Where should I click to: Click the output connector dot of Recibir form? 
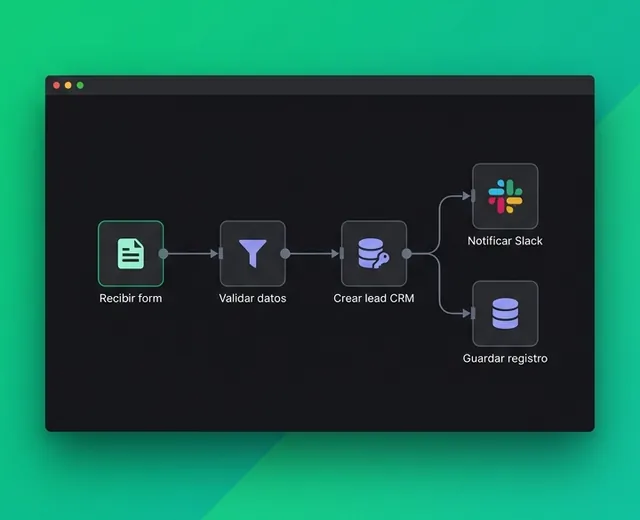(x=163, y=253)
